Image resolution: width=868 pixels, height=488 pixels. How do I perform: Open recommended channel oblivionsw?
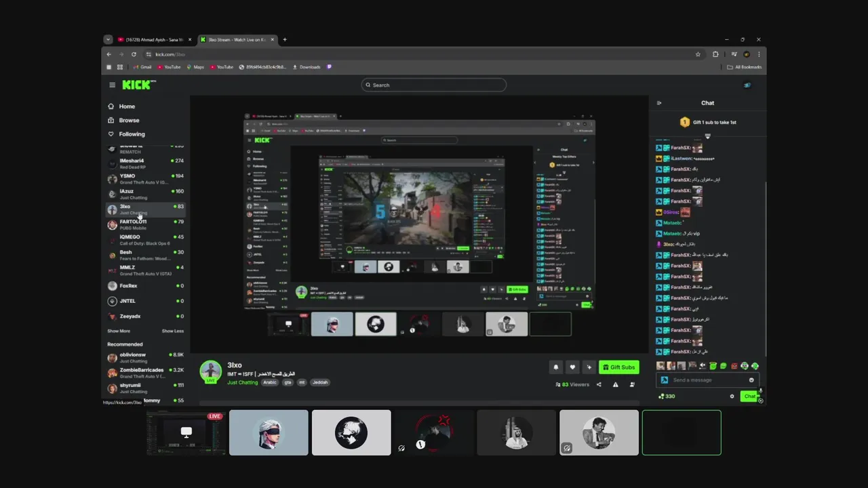(145, 357)
